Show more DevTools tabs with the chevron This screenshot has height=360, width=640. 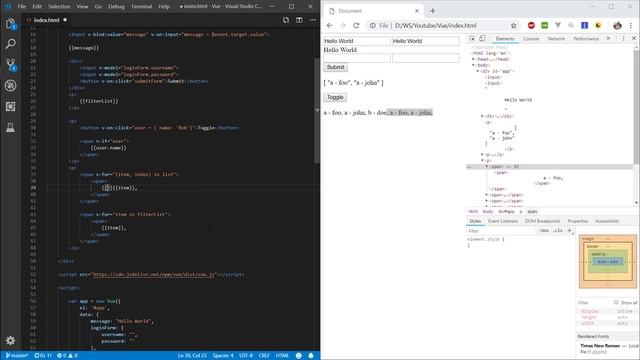click(609, 38)
